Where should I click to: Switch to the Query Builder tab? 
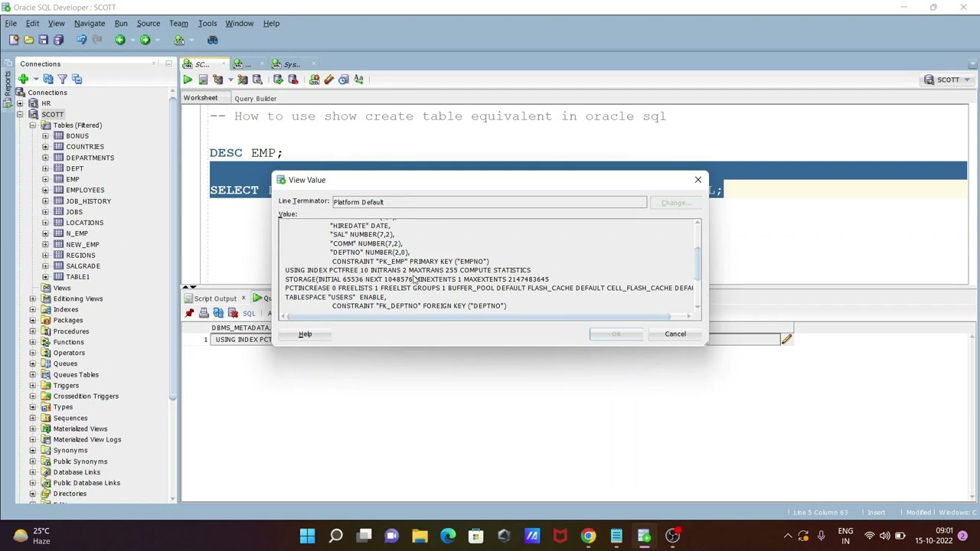pos(255,98)
